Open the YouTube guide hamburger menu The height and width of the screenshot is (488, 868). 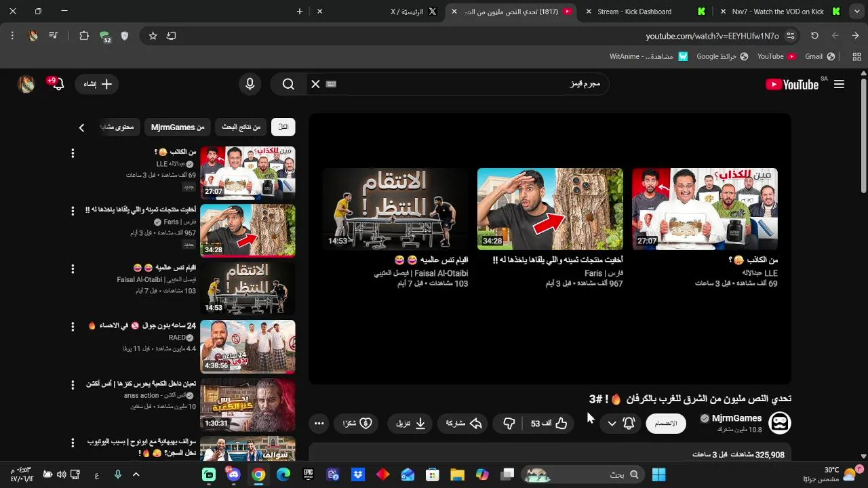[839, 84]
